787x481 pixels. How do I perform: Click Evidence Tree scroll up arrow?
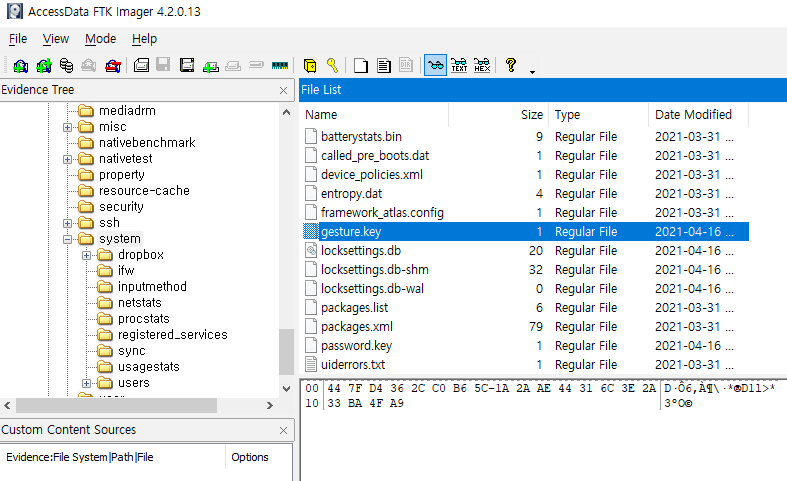(x=287, y=112)
